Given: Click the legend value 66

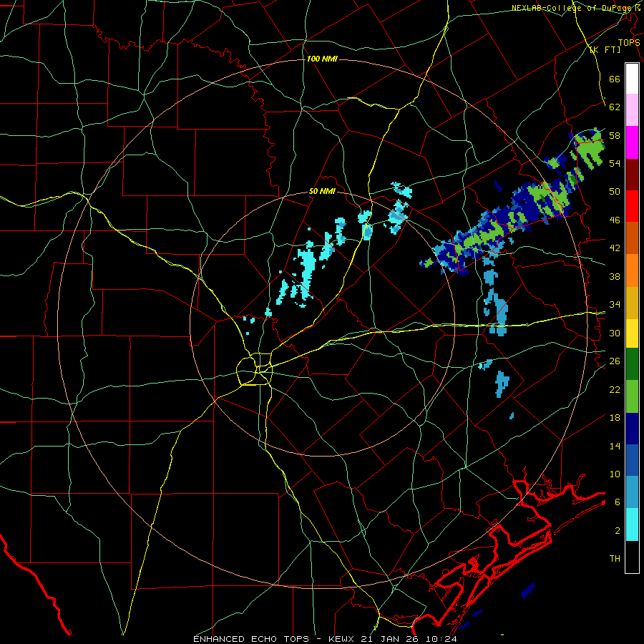Looking at the screenshot, I should pyautogui.click(x=615, y=79).
